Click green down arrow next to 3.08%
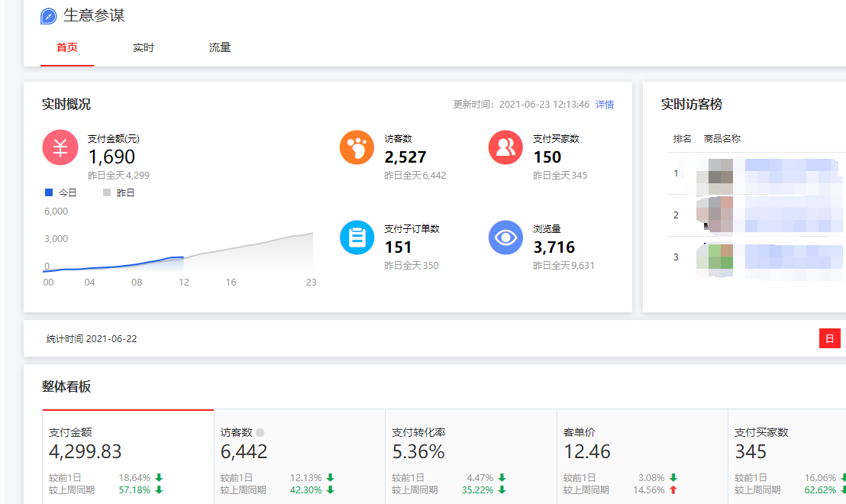 673,477
